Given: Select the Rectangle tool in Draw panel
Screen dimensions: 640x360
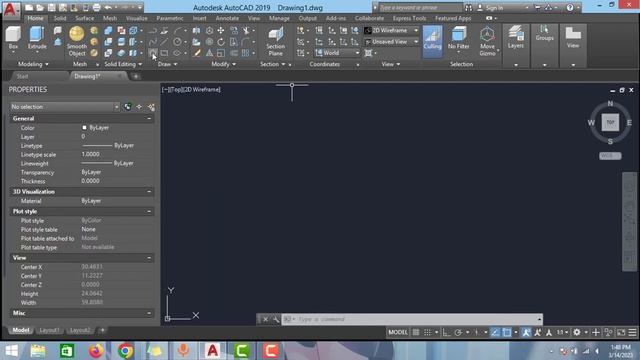Looking at the screenshot, I should tap(164, 53).
